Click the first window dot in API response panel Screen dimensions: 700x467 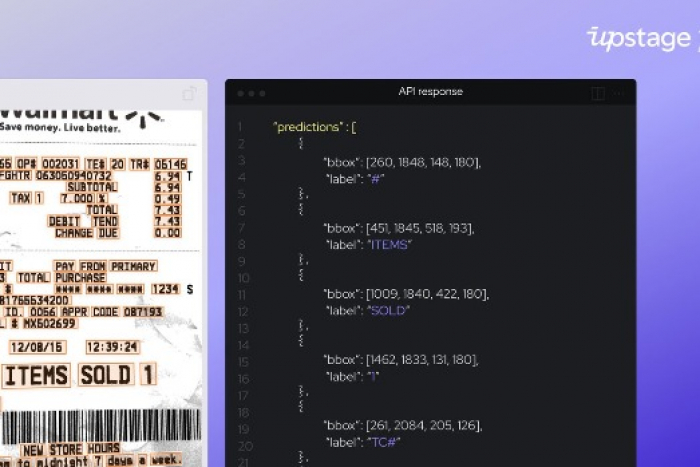pos(241,93)
